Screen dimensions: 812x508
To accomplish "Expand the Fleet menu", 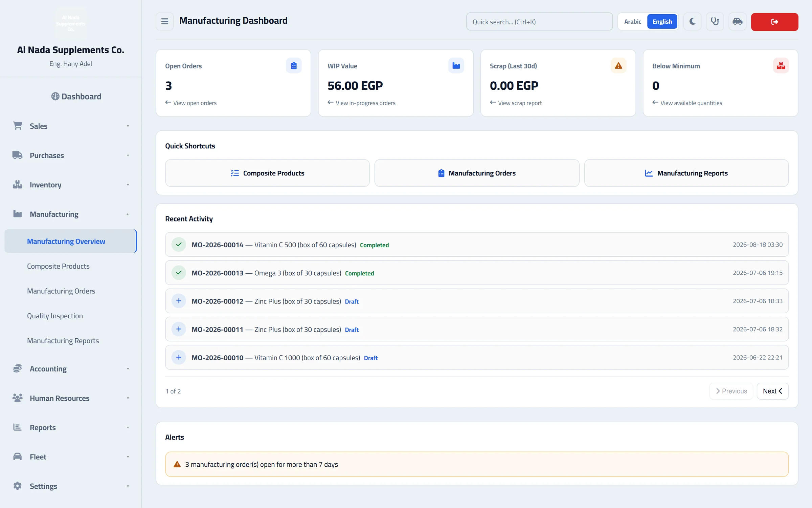I will click(x=71, y=457).
